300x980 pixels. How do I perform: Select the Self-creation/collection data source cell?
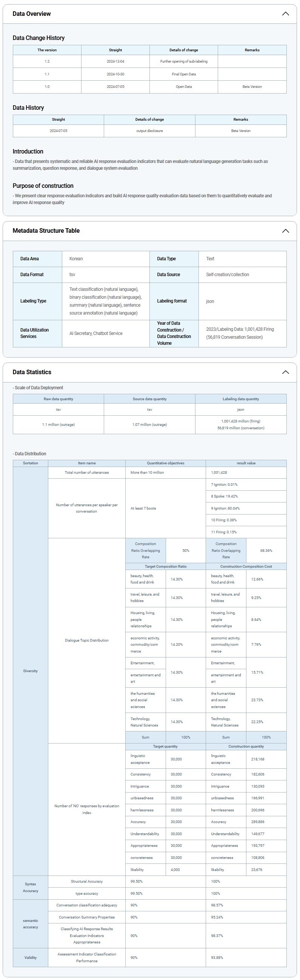tap(227, 274)
